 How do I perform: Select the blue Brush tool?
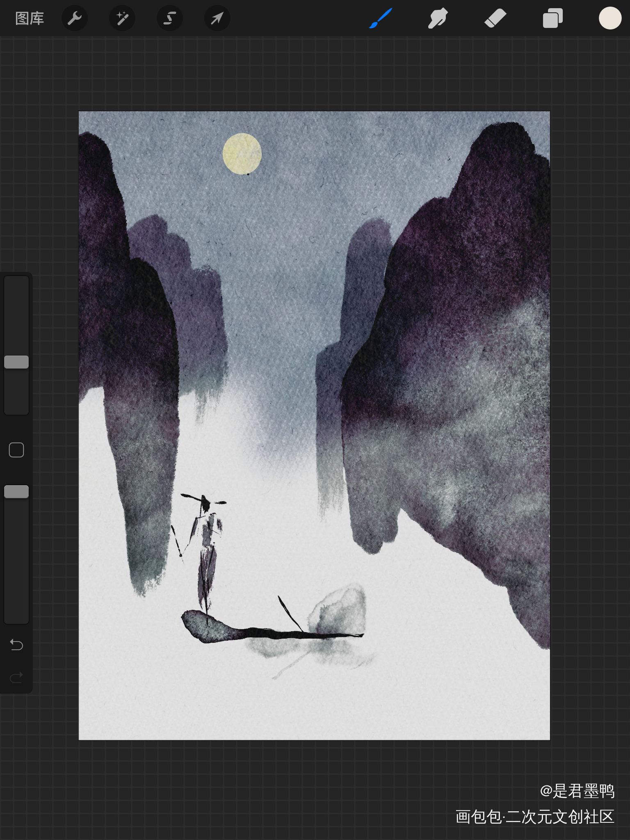381,18
